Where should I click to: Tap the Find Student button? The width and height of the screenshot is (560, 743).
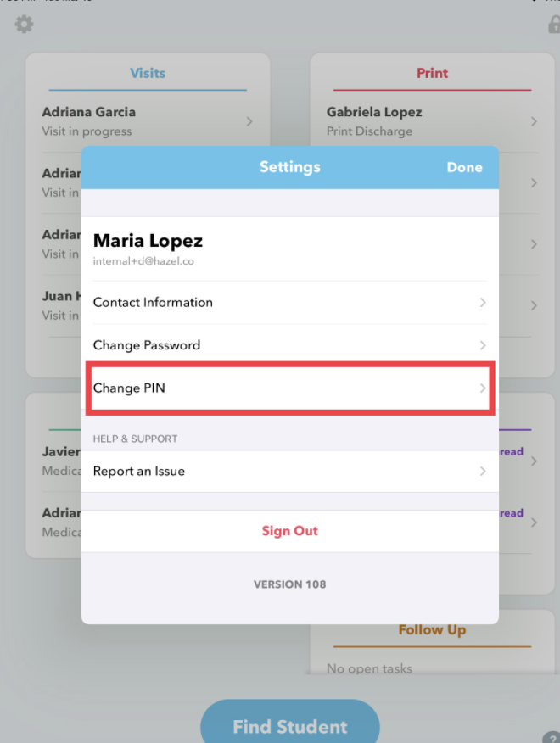(x=289, y=727)
